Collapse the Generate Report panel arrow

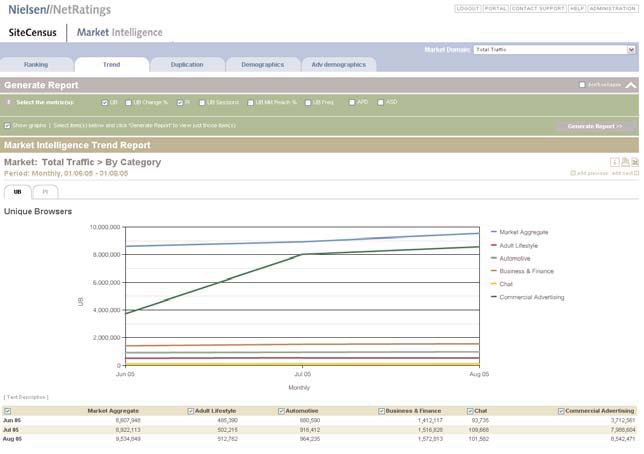pos(630,85)
